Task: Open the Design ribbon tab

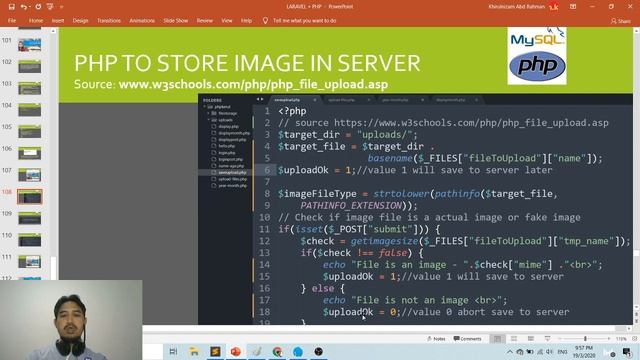Action: (x=80, y=20)
